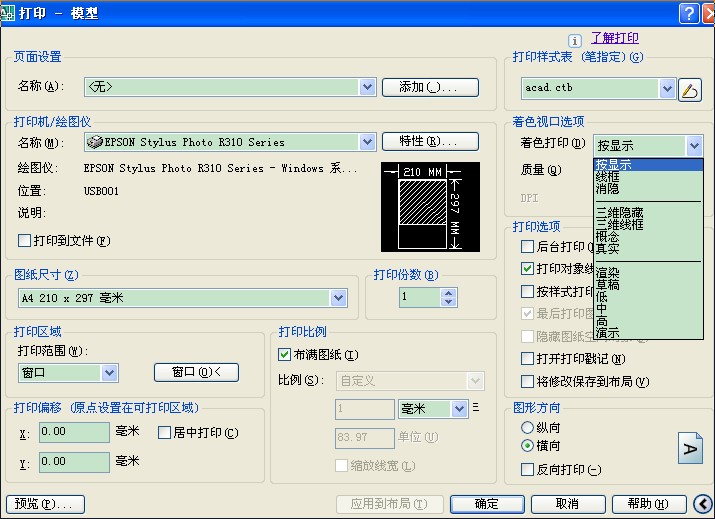Click 帮助(H) button
Image resolution: width=715 pixels, height=519 pixels.
[x=648, y=504]
